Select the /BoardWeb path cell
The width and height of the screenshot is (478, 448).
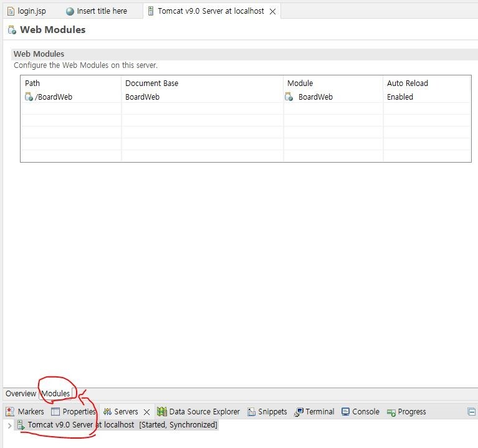click(x=70, y=97)
